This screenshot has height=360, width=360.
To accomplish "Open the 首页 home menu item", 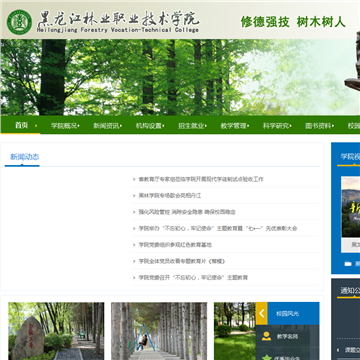I will [x=21, y=125].
